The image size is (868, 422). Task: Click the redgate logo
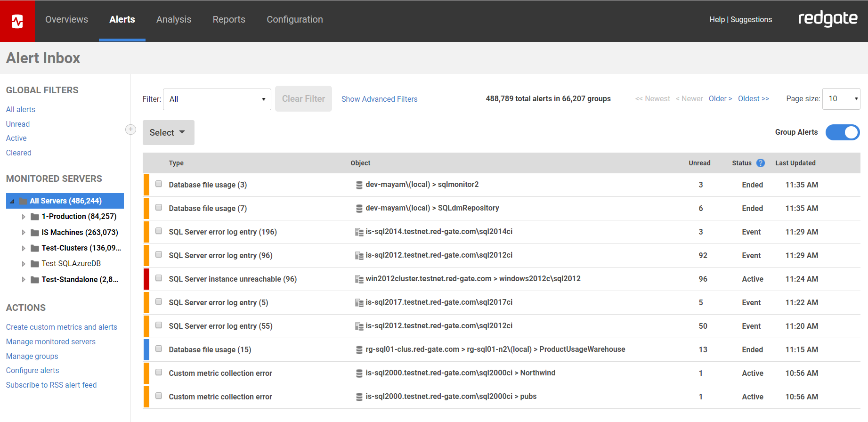tap(827, 19)
